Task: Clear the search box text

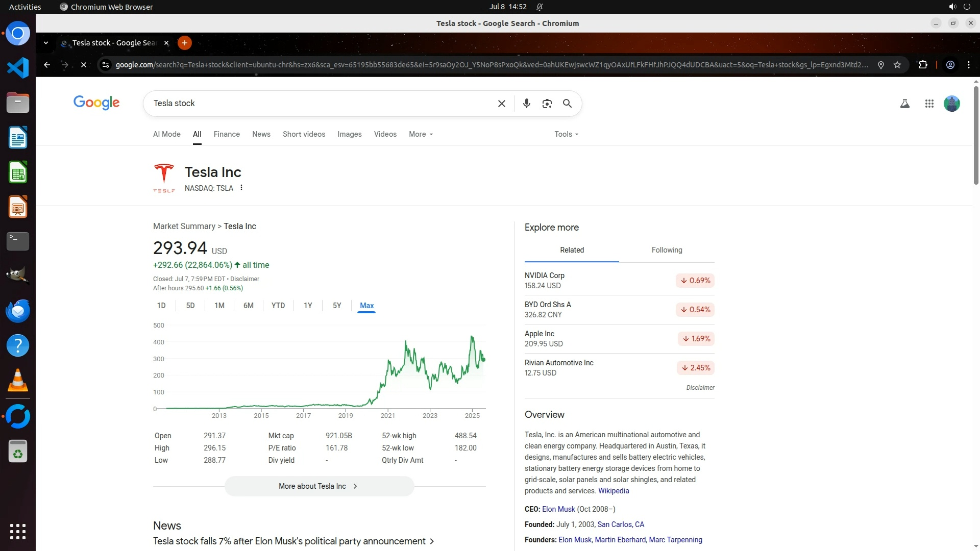Action: tap(501, 104)
